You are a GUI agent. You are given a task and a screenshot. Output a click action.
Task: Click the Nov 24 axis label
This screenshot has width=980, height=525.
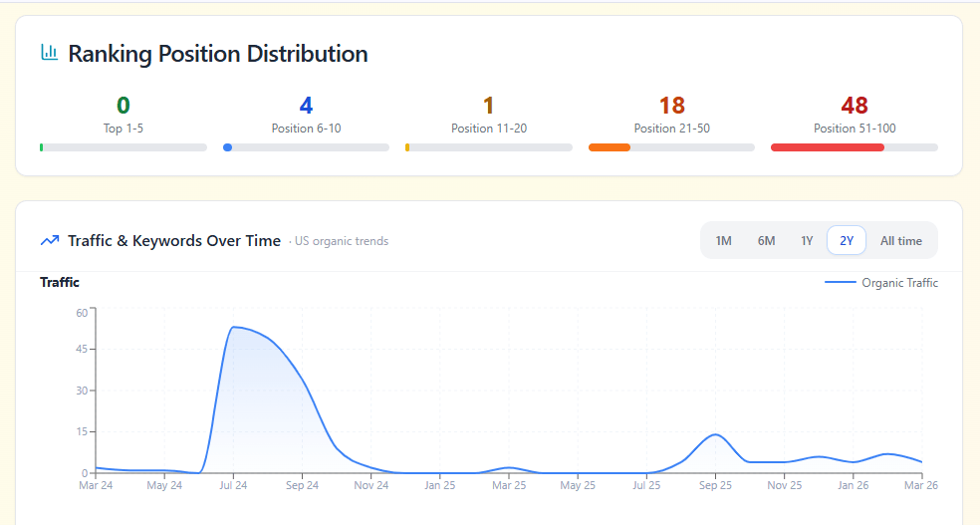(x=371, y=485)
